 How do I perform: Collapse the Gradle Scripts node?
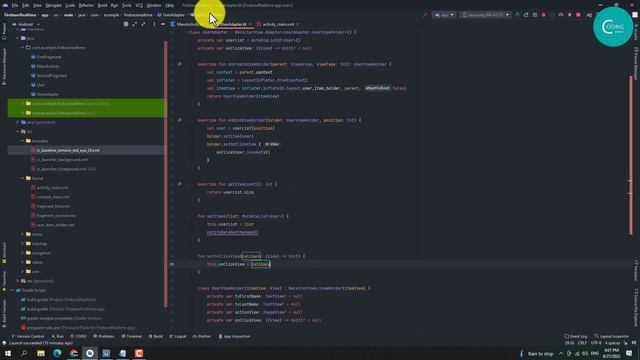tap(13, 290)
